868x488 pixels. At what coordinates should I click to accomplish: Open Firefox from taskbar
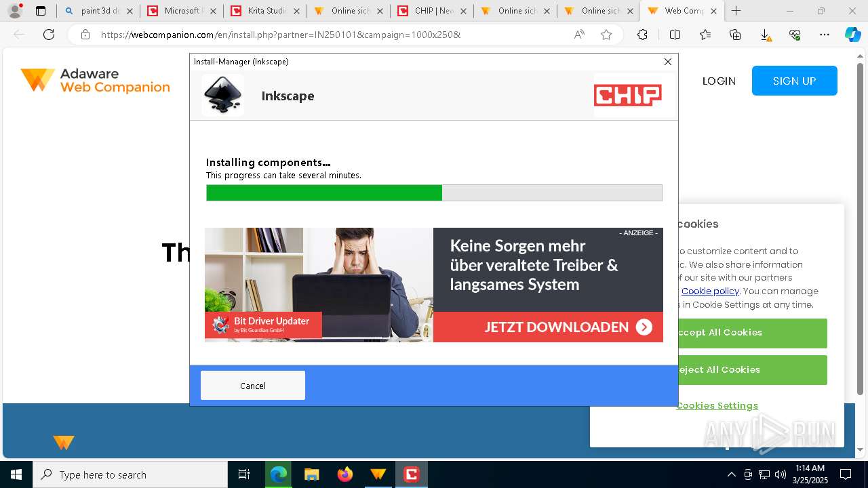(x=344, y=474)
